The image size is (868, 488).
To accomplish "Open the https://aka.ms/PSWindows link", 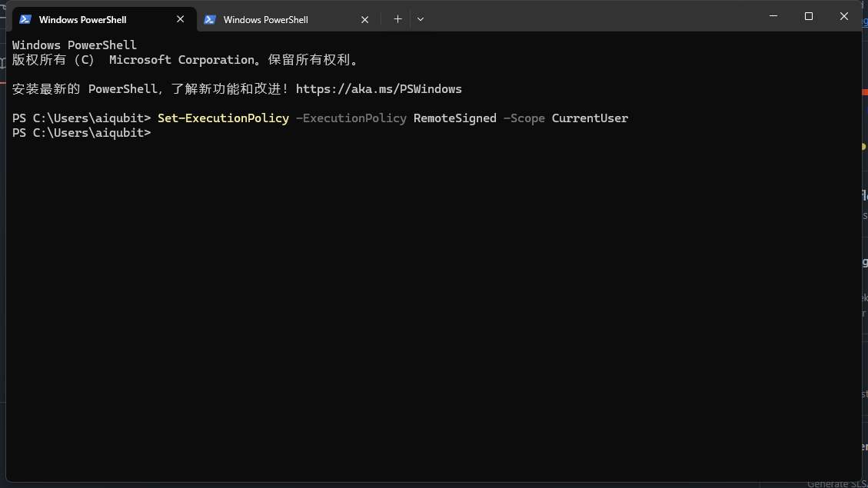I will tap(378, 89).
